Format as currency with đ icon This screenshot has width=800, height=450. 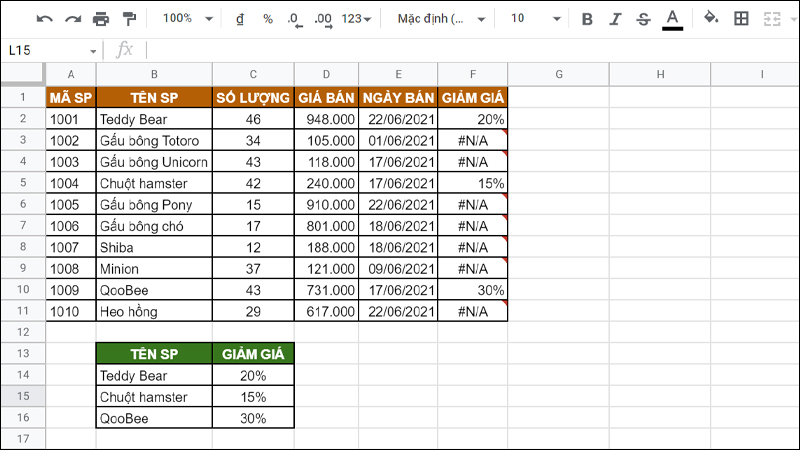[x=240, y=19]
